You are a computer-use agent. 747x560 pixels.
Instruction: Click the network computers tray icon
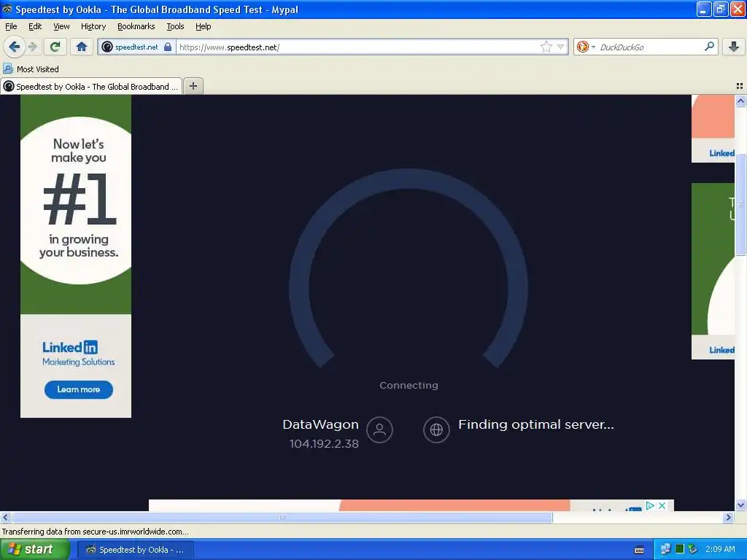665,550
